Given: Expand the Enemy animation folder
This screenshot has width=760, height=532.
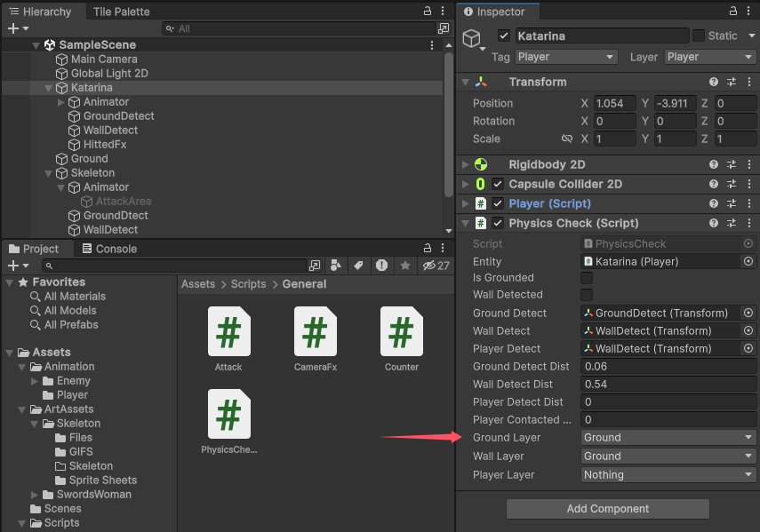Looking at the screenshot, I should 35,381.
